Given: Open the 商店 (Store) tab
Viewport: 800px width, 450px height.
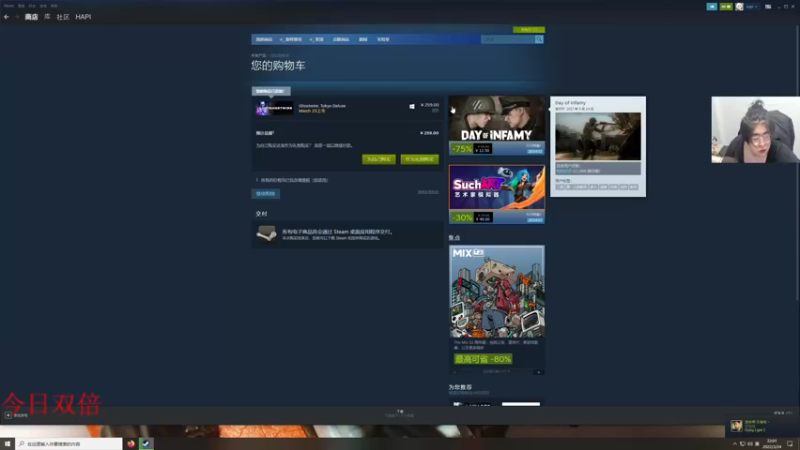Looking at the screenshot, I should (31, 17).
